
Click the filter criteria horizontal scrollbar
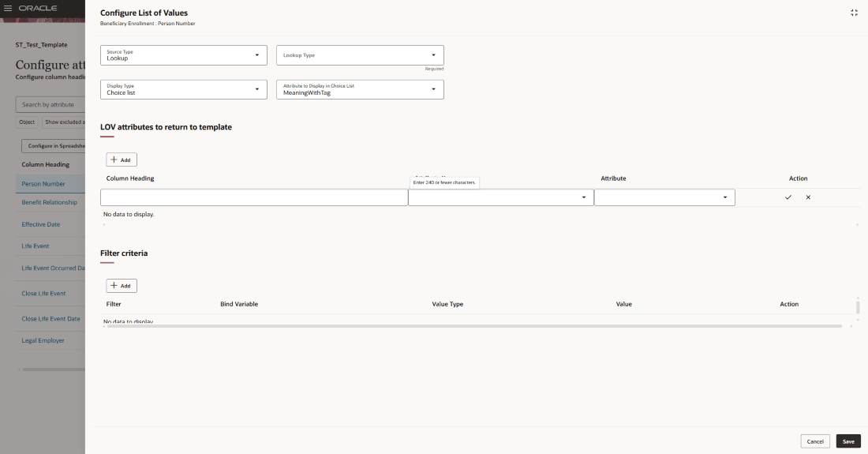click(474, 326)
